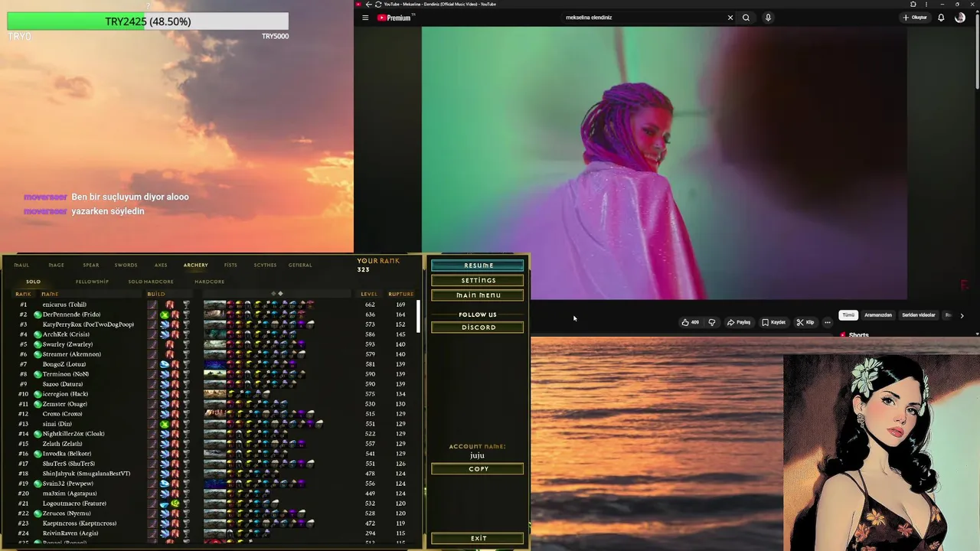Select the Tümü filter chip
This screenshot has height=551, width=980.
pos(848,315)
